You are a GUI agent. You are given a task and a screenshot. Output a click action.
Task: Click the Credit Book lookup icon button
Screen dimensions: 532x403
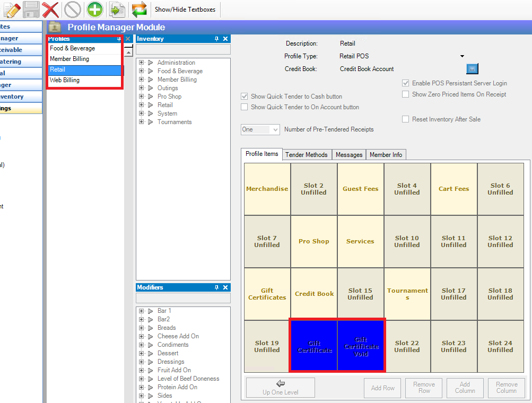pyautogui.click(x=472, y=69)
